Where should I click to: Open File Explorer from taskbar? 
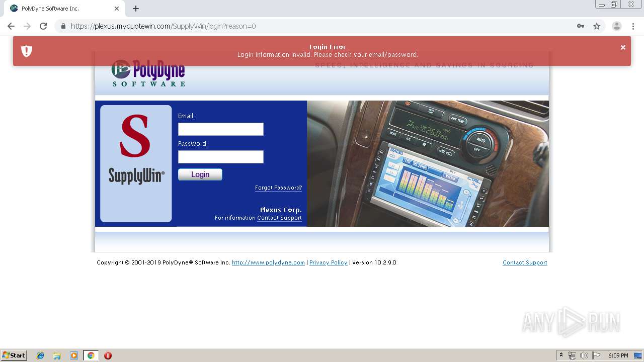point(57,355)
